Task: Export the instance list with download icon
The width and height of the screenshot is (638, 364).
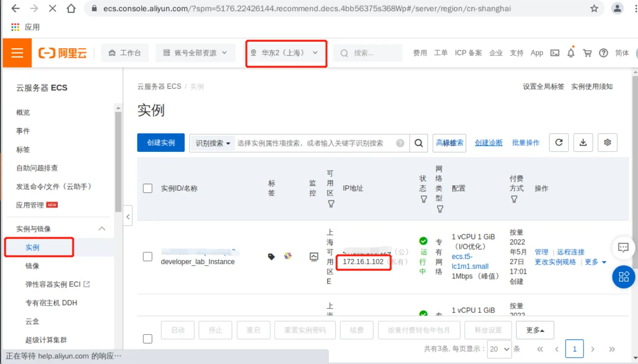Action: 583,142
